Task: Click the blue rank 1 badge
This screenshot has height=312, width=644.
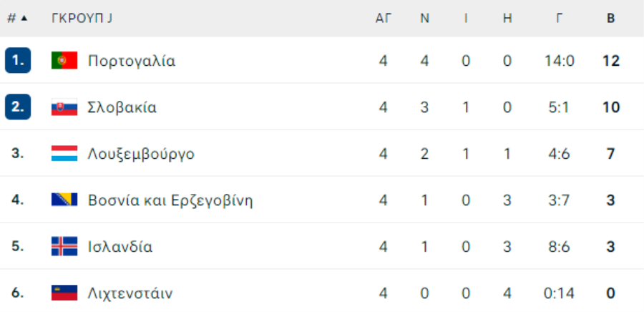Action: [x=18, y=60]
